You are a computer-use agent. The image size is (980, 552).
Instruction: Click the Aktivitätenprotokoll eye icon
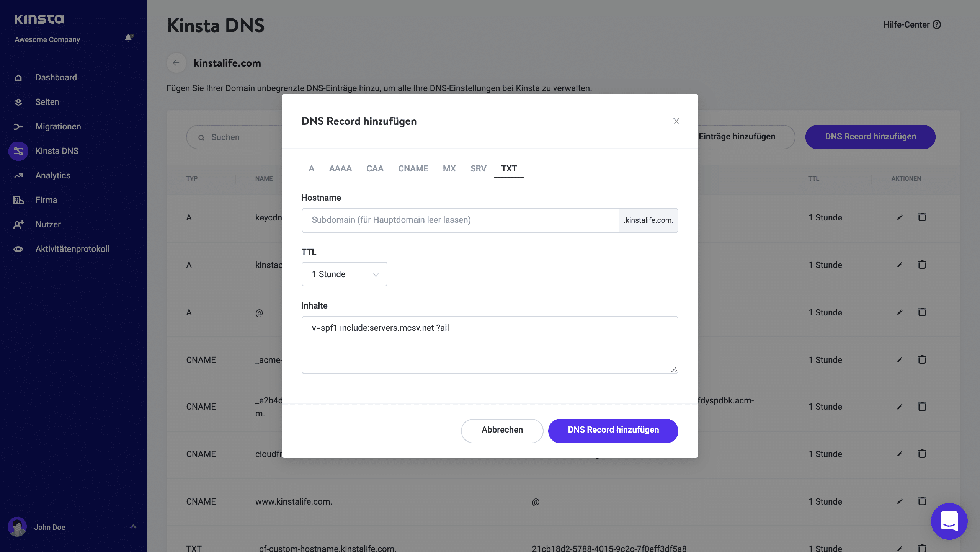point(18,249)
